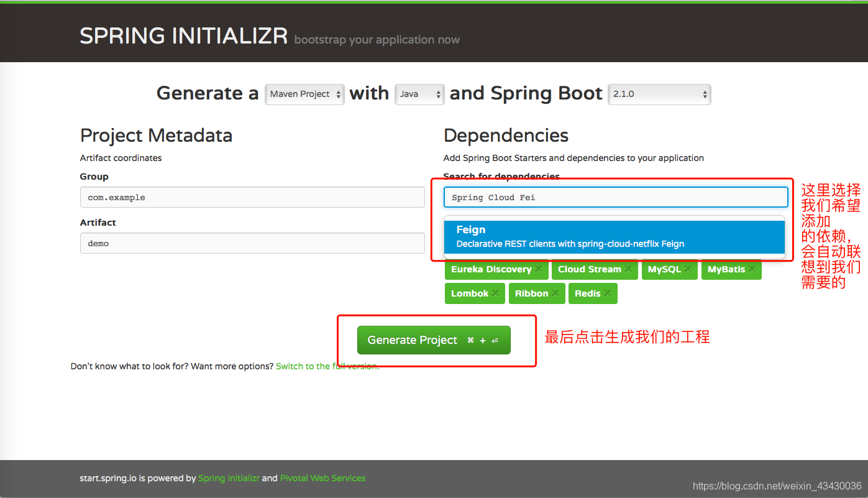Remove the Eureka Discovery dependency tag
Image resolution: width=868 pixels, height=498 pixels.
pyautogui.click(x=538, y=269)
